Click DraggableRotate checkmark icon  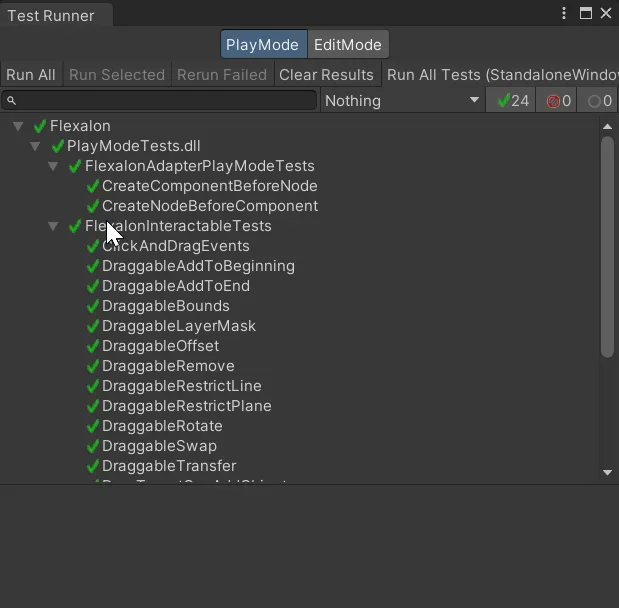(x=93, y=426)
